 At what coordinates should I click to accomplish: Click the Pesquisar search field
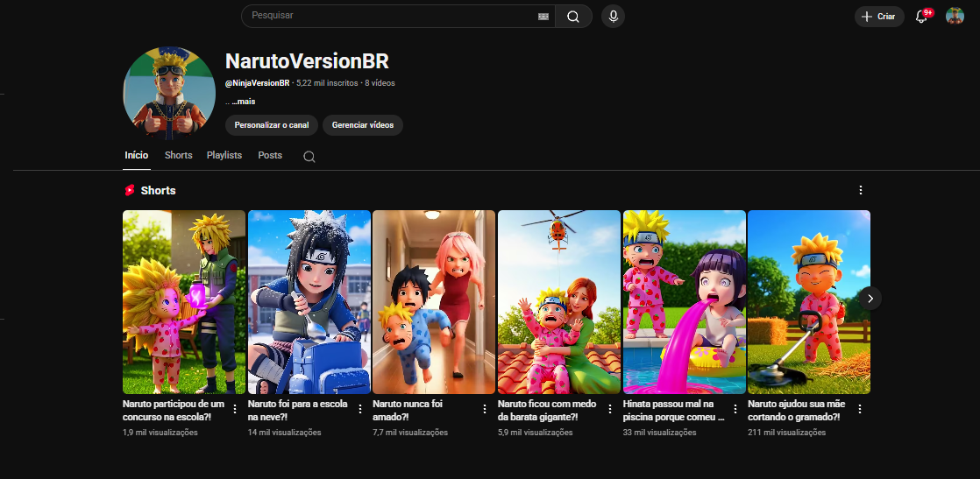(x=390, y=16)
